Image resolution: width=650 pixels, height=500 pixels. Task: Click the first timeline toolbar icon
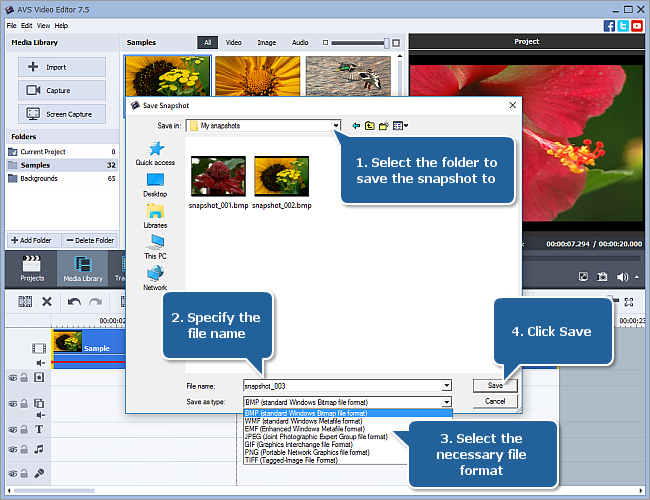tap(25, 302)
